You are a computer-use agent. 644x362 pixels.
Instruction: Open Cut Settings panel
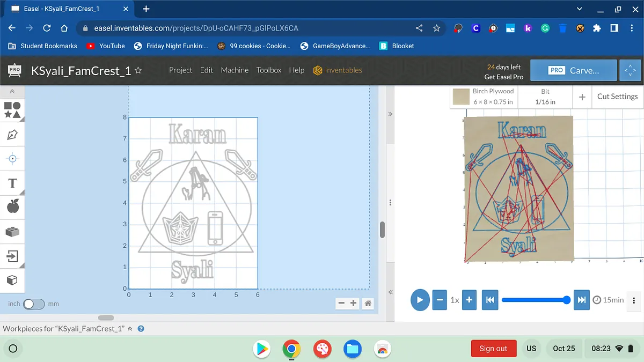pos(617,97)
